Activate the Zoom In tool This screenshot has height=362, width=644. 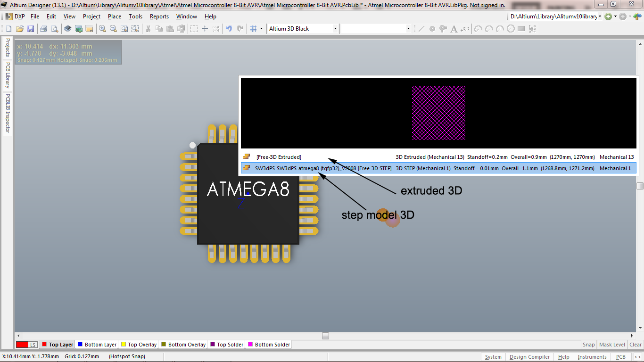(101, 29)
